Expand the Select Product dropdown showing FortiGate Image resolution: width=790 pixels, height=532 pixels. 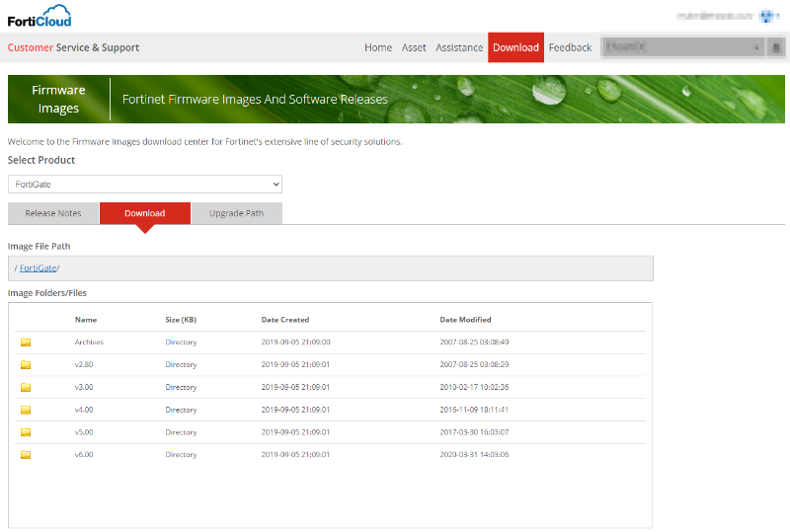pyautogui.click(x=145, y=185)
